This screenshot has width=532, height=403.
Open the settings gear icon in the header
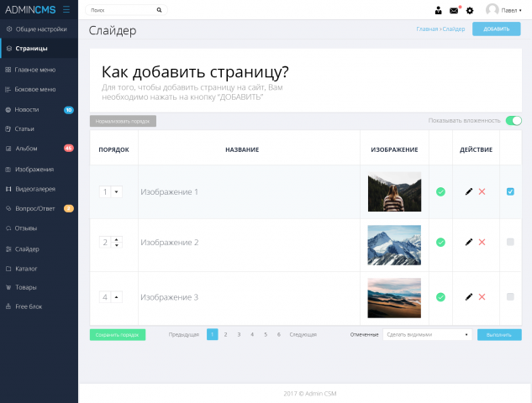pyautogui.click(x=470, y=11)
